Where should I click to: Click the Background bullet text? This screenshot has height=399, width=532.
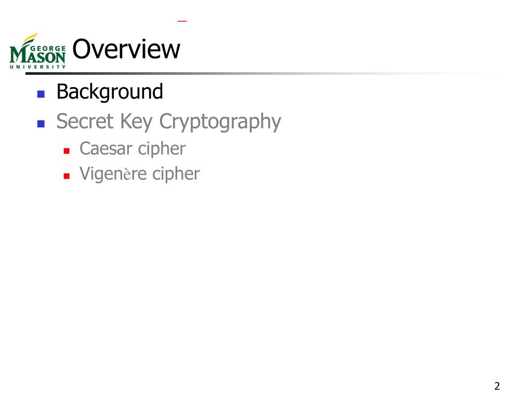click(x=110, y=92)
